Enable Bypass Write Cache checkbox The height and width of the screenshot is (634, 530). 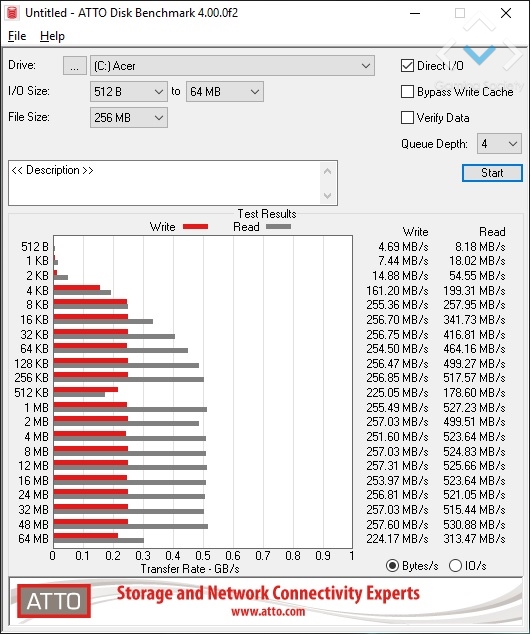pos(407,92)
